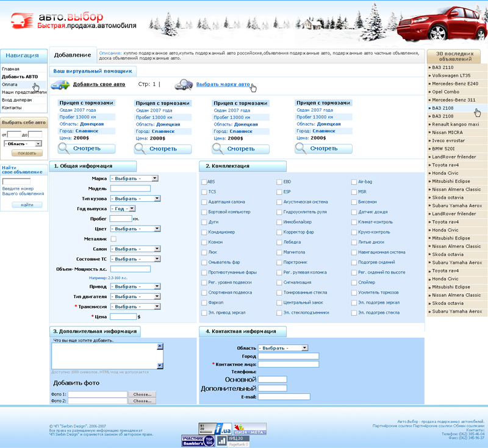Click the blue car icon beside 'Выбрать марку авто'
488x448 pixels.
(184, 86)
